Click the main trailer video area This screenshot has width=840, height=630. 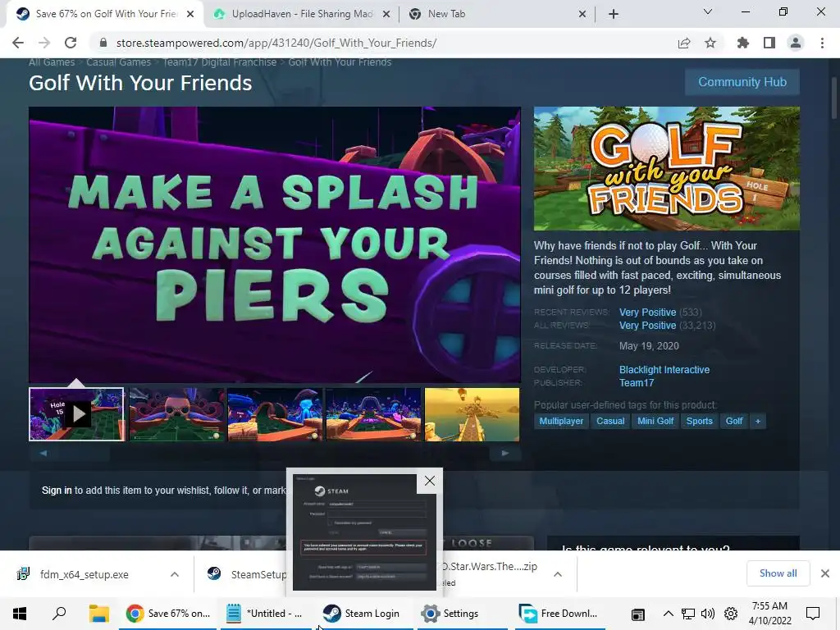click(275, 244)
